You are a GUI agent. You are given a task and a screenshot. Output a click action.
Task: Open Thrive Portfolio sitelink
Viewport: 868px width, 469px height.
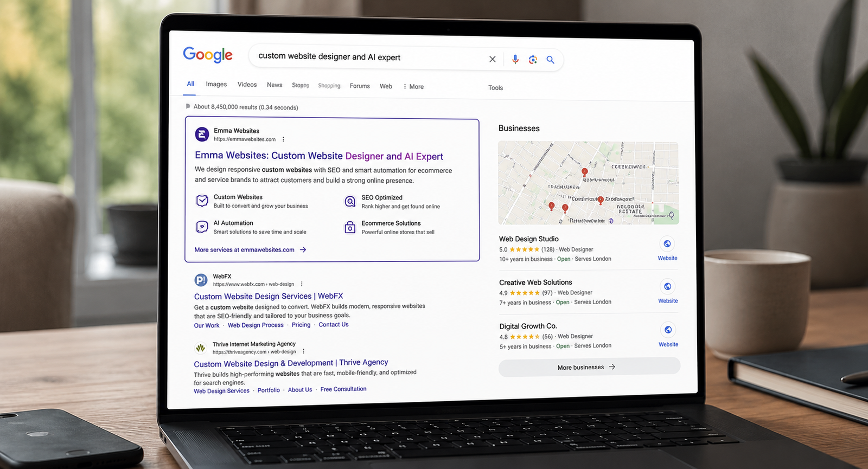point(269,390)
